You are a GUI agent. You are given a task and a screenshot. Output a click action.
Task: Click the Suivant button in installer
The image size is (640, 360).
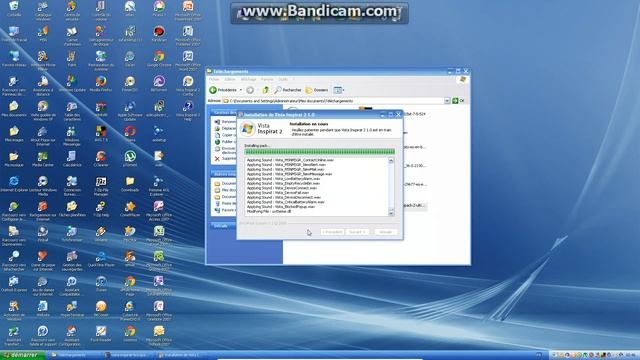pos(357,232)
